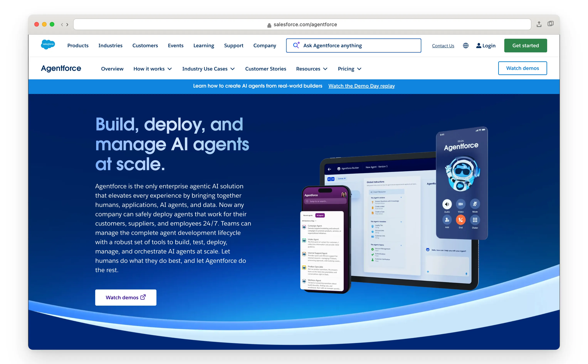Image resolution: width=588 pixels, height=364 pixels.
Task: Go to the Overview tab
Action: pyautogui.click(x=112, y=69)
